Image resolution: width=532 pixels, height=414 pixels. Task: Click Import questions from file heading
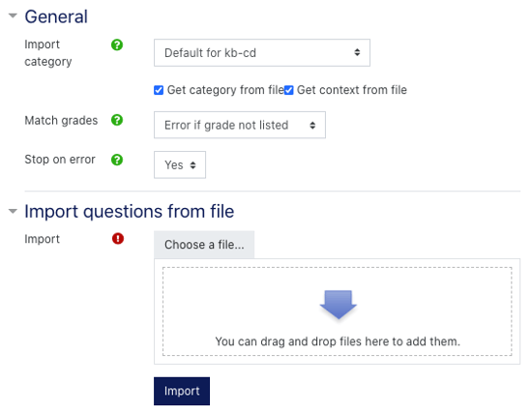coord(130,212)
